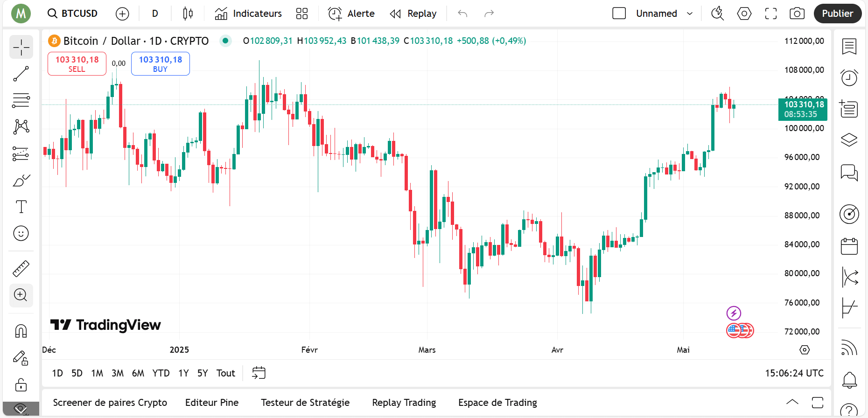The height and width of the screenshot is (418, 868).
Task: Expand the Unnamed layout dropdown arrow
Action: click(690, 14)
